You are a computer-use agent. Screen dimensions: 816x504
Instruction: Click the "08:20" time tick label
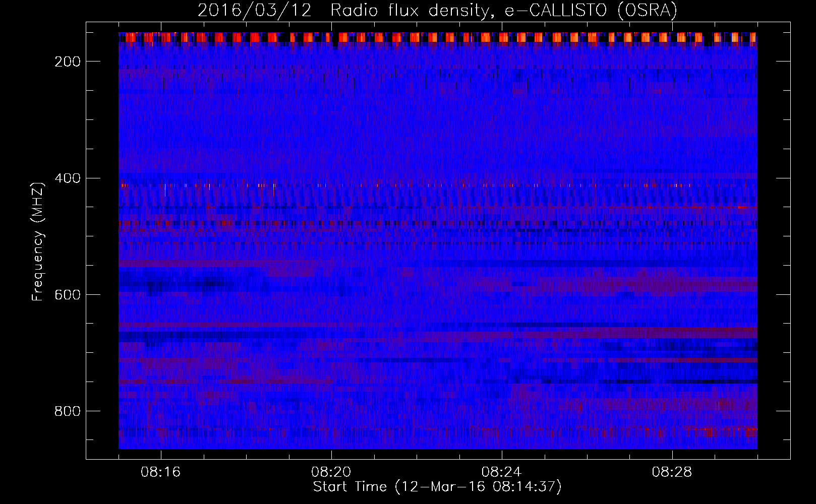(331, 472)
